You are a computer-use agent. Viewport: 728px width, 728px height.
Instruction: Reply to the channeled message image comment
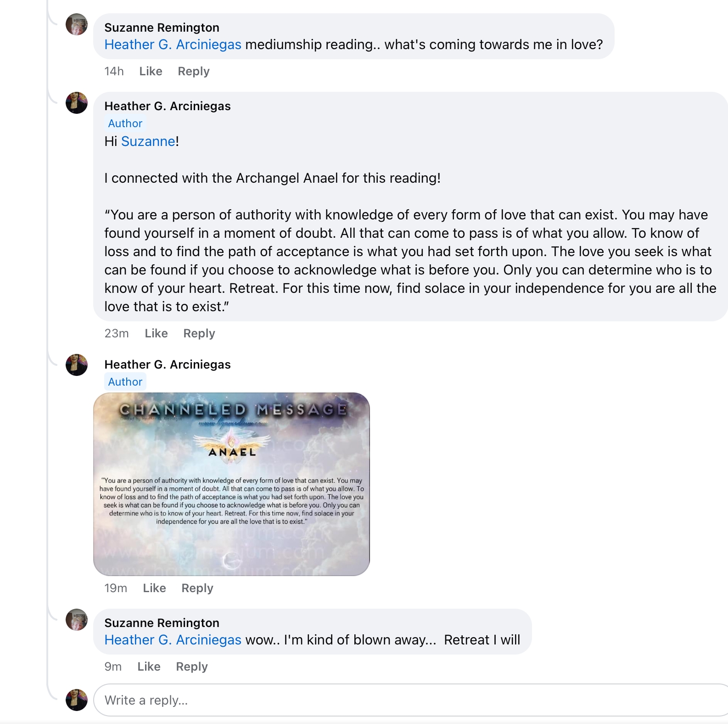point(197,588)
